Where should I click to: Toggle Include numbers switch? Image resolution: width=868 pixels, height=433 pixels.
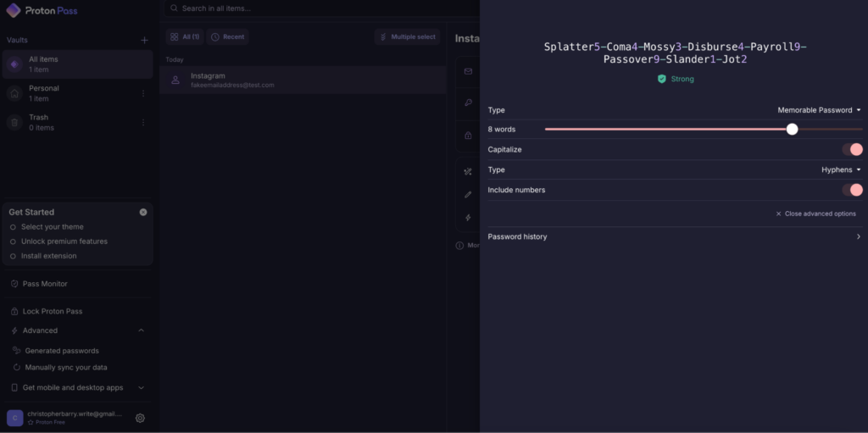853,190
